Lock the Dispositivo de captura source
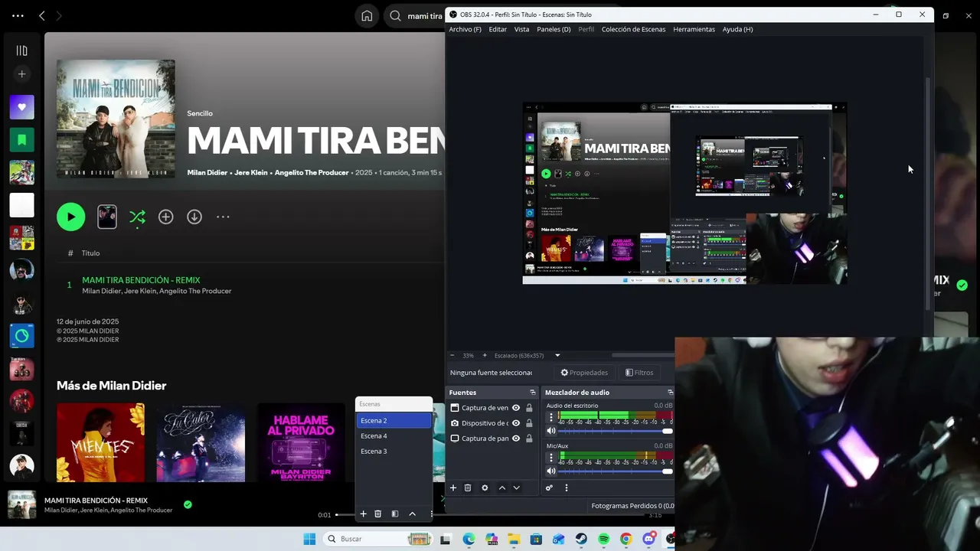 (x=529, y=423)
